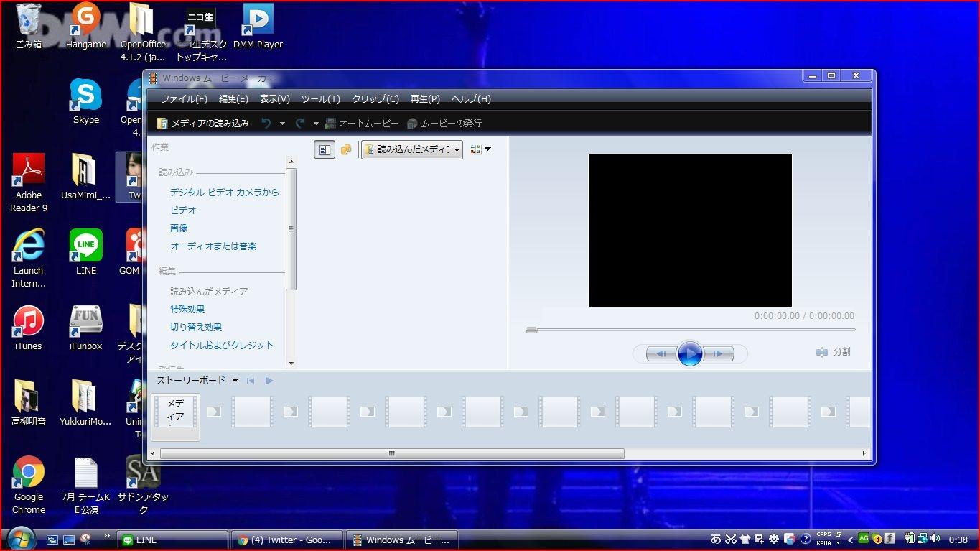
Task: Click the 分割 split clip button
Action: point(834,352)
